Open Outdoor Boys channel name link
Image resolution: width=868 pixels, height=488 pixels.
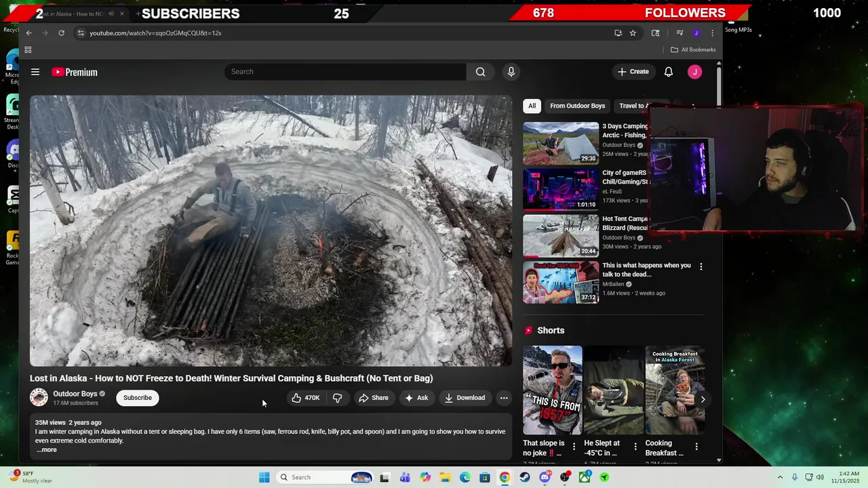click(75, 394)
